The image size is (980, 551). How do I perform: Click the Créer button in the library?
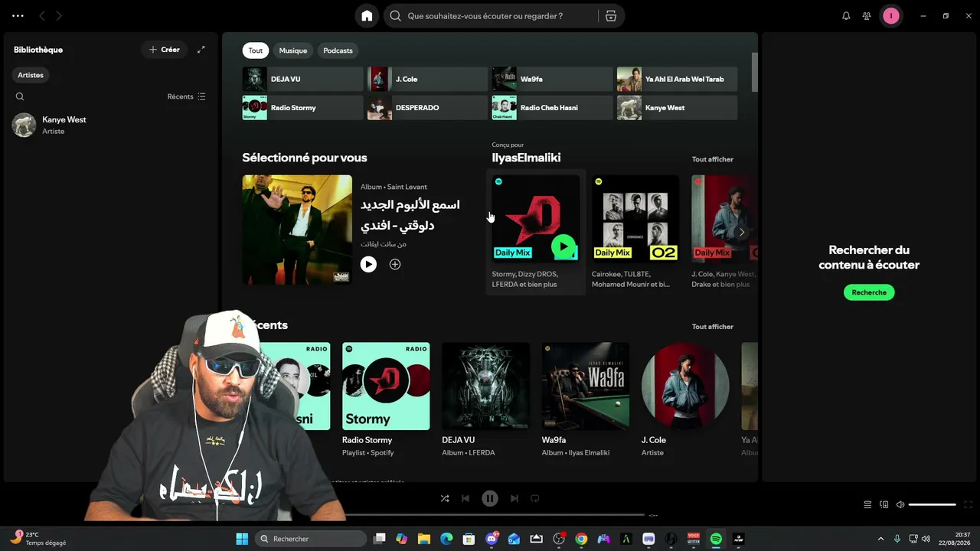[164, 50]
